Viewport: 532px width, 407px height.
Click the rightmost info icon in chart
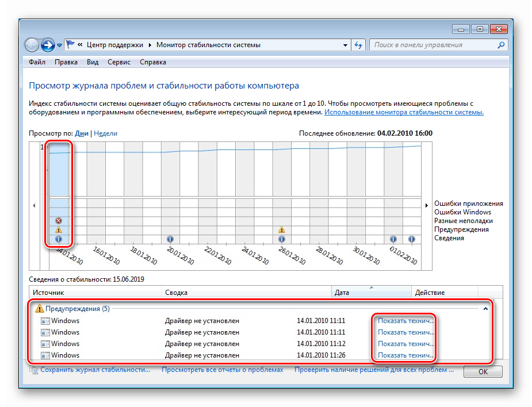[x=412, y=239]
